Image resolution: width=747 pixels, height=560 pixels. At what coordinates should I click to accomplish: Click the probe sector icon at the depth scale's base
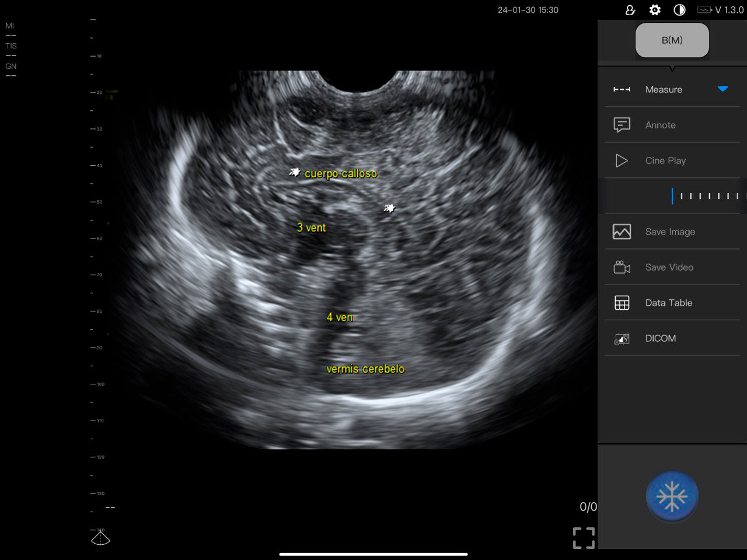point(100,538)
